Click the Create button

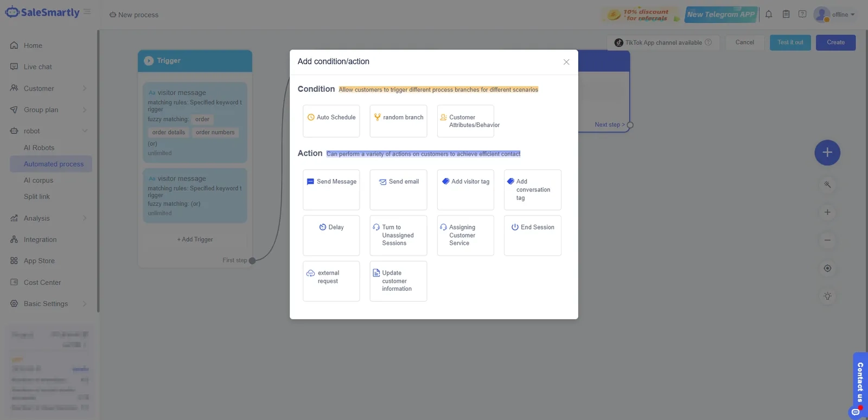[835, 42]
